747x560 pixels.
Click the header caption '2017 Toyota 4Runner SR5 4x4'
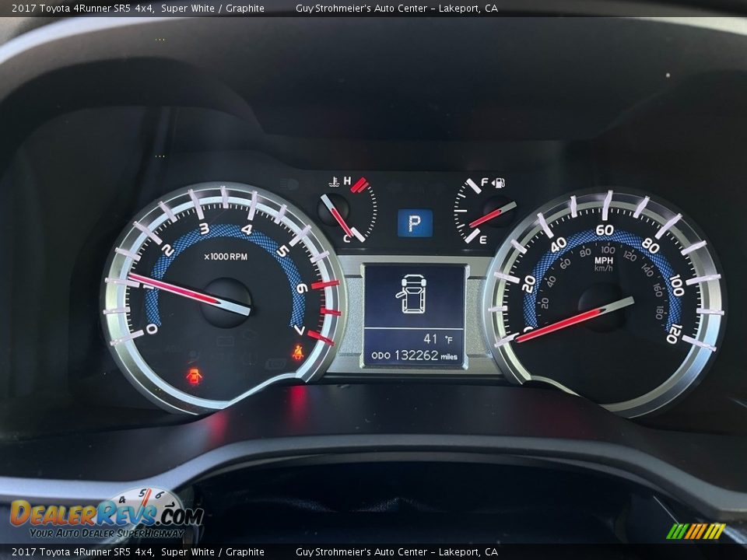point(83,8)
